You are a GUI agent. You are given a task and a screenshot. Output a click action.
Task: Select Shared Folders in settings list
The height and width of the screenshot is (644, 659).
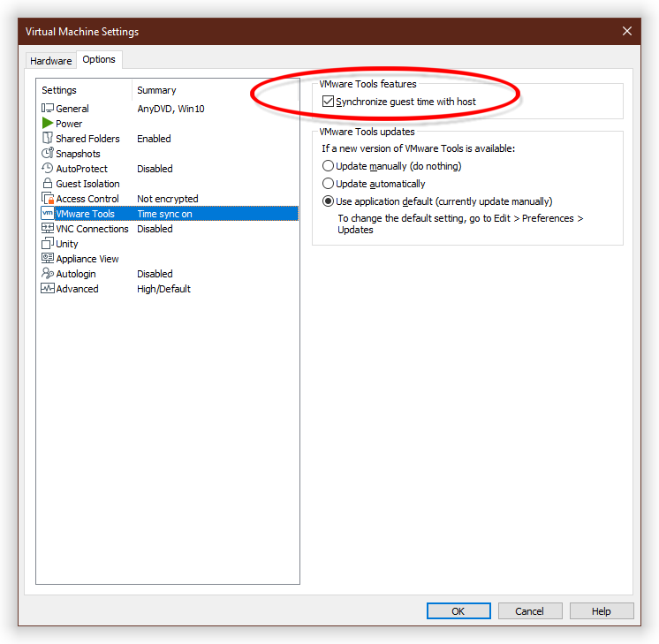pos(87,139)
